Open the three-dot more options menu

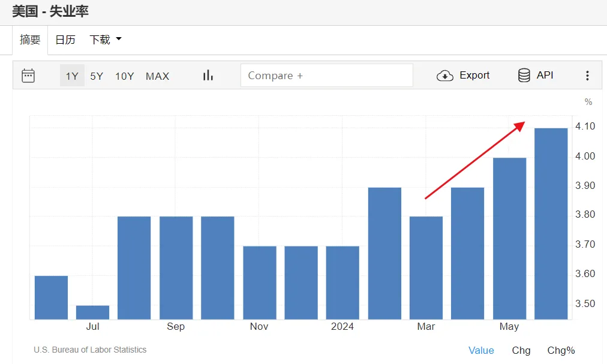click(587, 76)
